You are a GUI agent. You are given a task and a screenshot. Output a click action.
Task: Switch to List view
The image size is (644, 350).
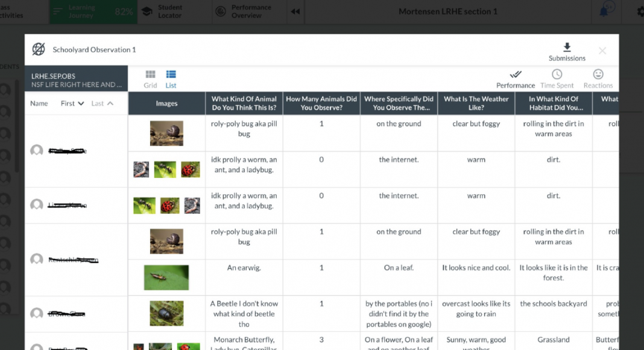171,78
